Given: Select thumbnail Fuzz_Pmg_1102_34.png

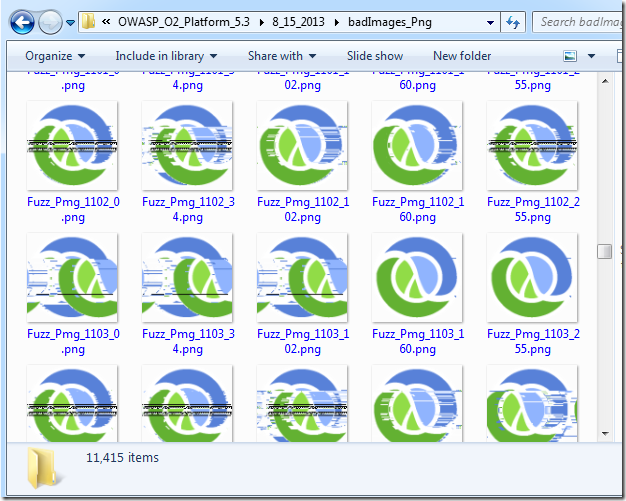Looking at the screenshot, I should 187,145.
